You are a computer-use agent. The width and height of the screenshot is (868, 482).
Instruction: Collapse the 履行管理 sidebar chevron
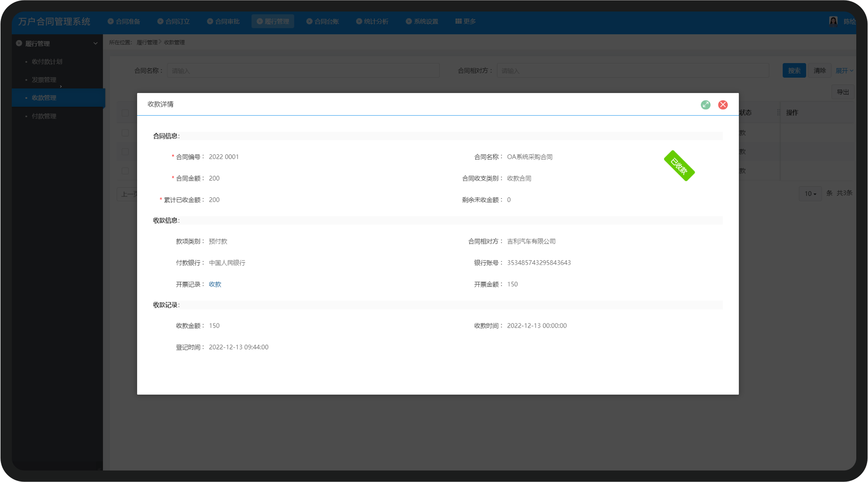tap(95, 43)
